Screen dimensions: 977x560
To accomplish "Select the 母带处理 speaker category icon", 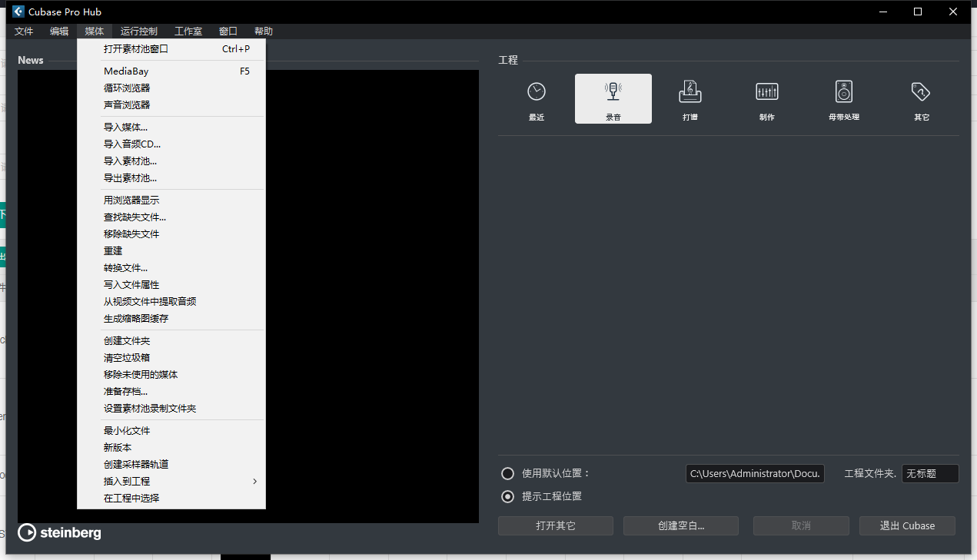I will tap(844, 99).
